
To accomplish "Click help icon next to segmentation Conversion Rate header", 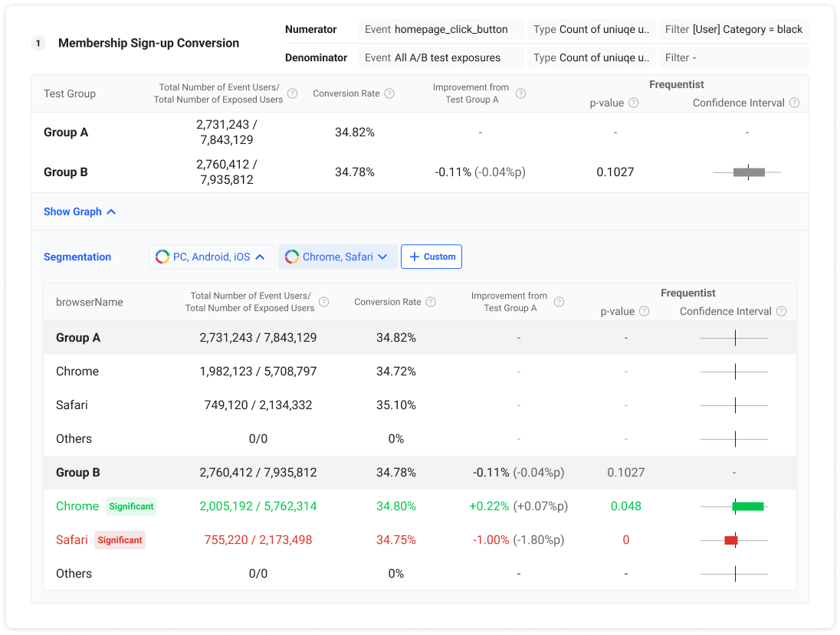I will pos(431,302).
